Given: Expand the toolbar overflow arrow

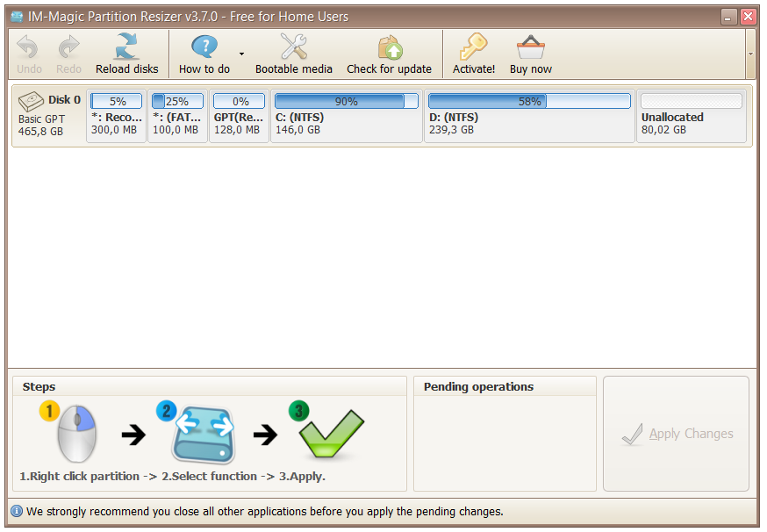Looking at the screenshot, I should pos(750,53).
